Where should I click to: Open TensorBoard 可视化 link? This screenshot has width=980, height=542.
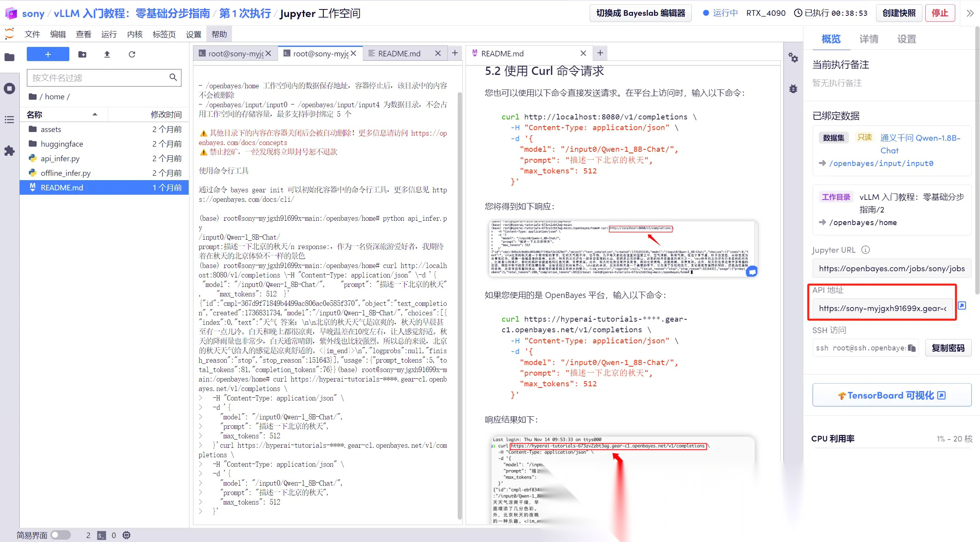pyautogui.click(x=892, y=395)
